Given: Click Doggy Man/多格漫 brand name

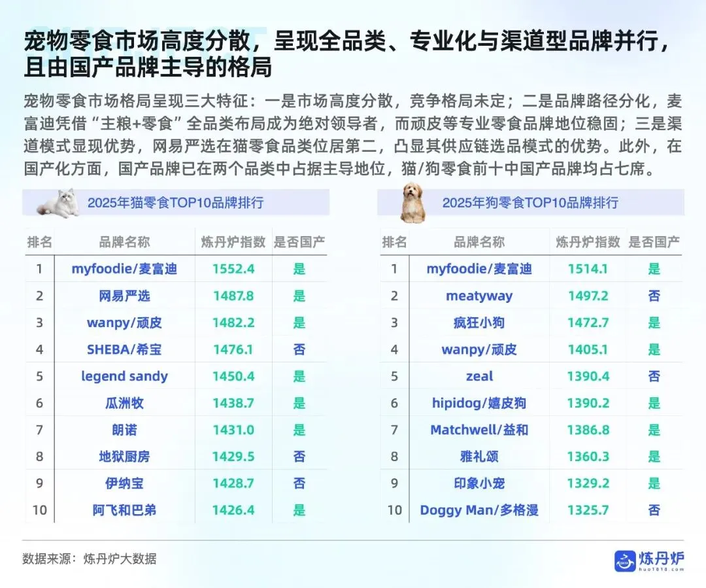Looking at the screenshot, I should 479,511.
